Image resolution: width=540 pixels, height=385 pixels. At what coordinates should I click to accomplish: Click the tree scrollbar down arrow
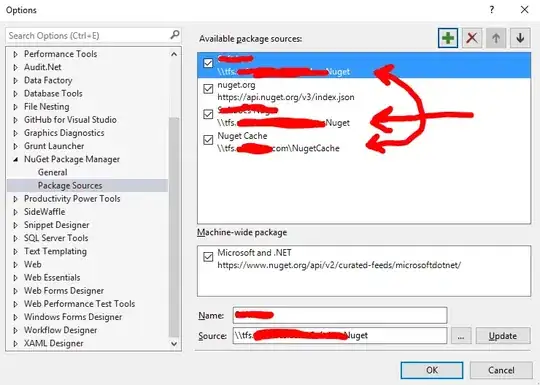coord(174,343)
